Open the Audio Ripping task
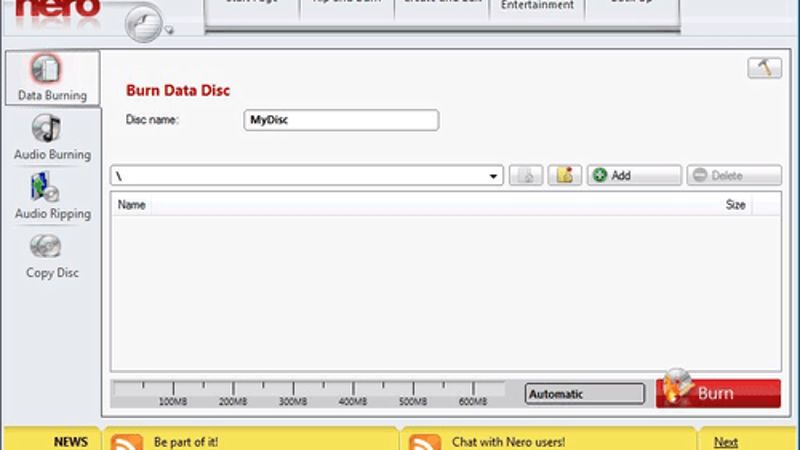 tap(52, 196)
